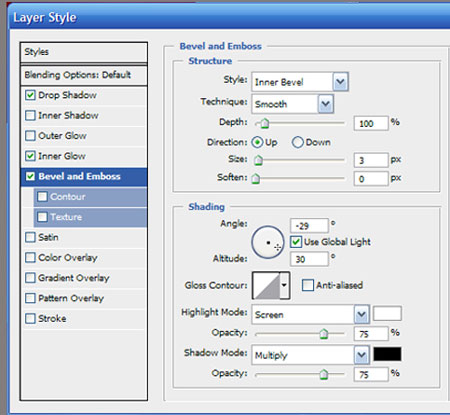
Task: Select the Down direction radio button
Action: pos(297,142)
